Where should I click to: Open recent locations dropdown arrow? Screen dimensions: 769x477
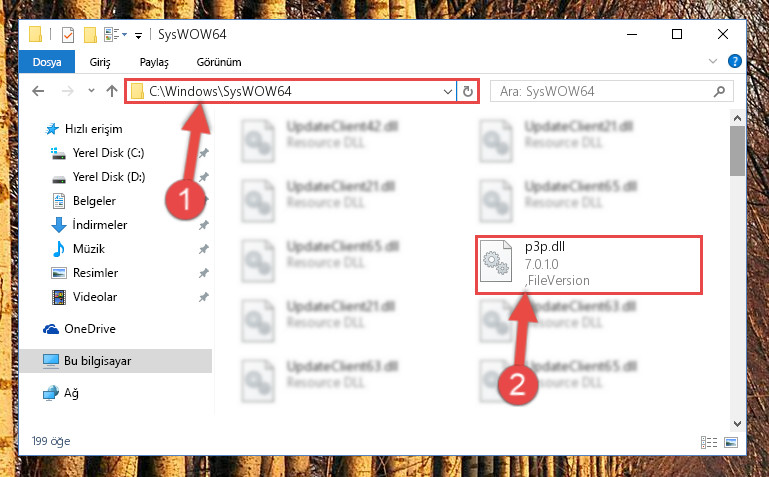point(91,91)
